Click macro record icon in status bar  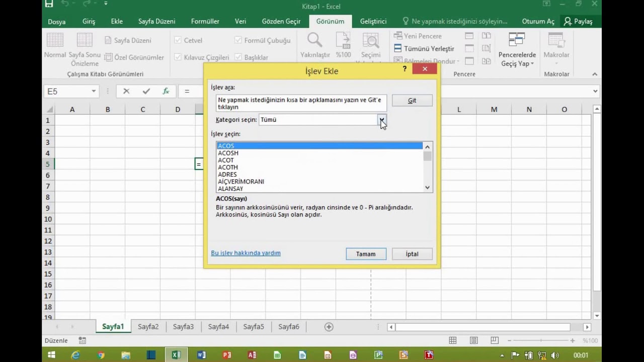[x=82, y=341]
